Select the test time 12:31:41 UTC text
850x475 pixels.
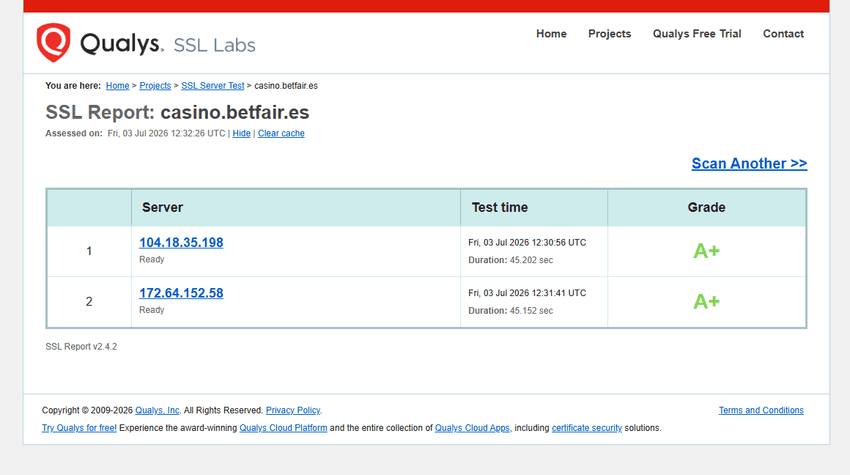click(x=527, y=293)
